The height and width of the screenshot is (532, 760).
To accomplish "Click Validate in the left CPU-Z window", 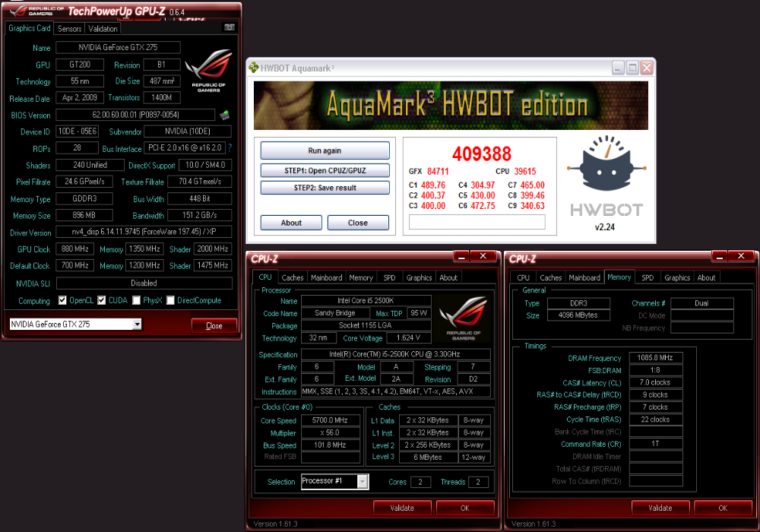I will [x=402, y=508].
